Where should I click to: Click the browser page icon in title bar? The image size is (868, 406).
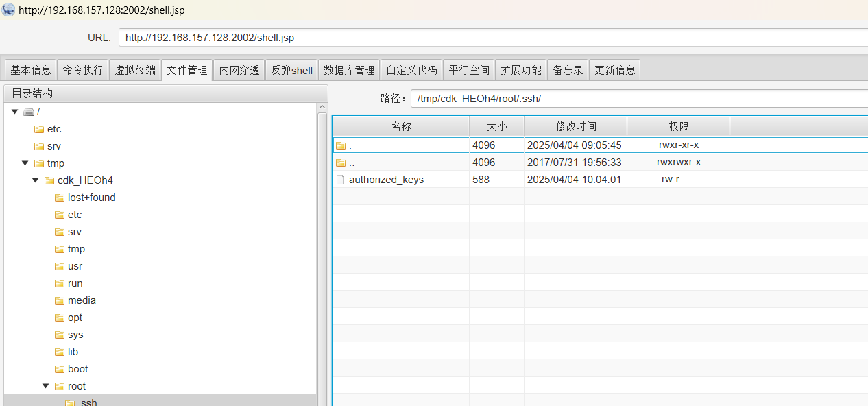[9, 10]
